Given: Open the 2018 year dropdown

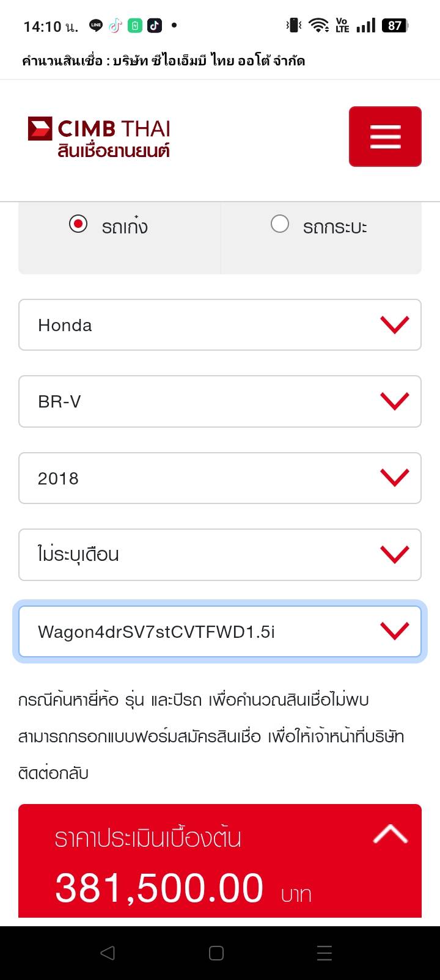Looking at the screenshot, I should tap(220, 478).
